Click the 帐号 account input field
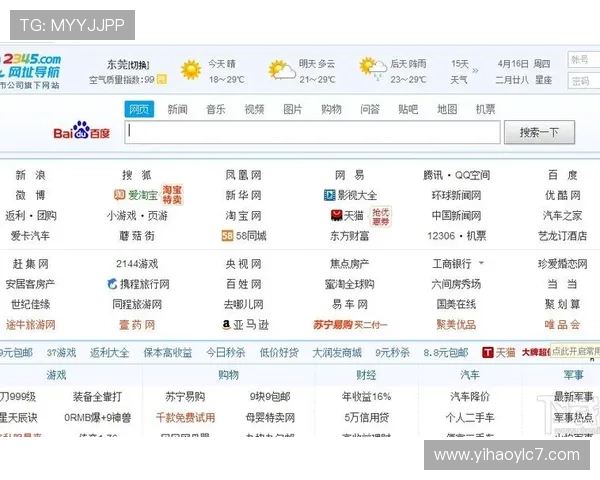This screenshot has height=480, width=600. 584,60
